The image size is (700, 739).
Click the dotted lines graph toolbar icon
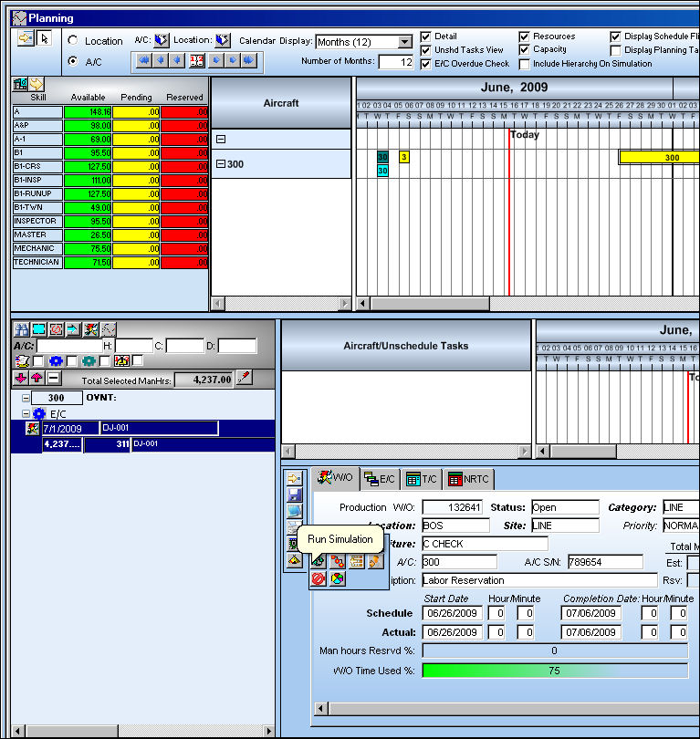(109, 329)
